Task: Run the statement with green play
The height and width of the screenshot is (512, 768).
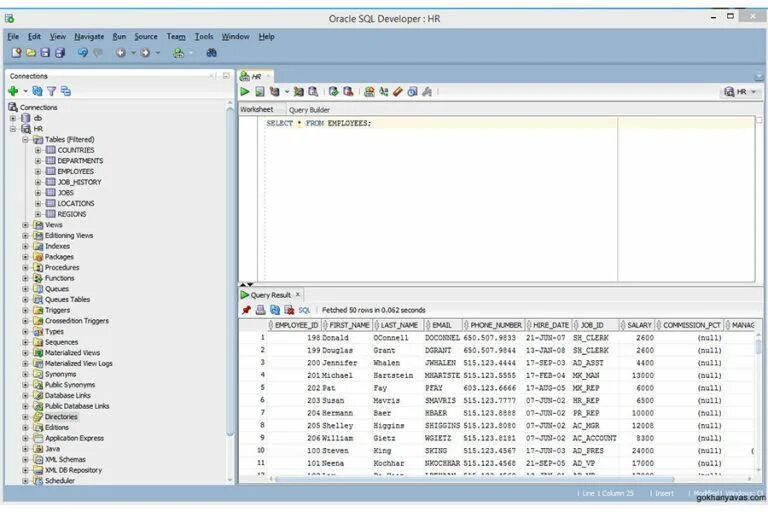Action: [245, 91]
